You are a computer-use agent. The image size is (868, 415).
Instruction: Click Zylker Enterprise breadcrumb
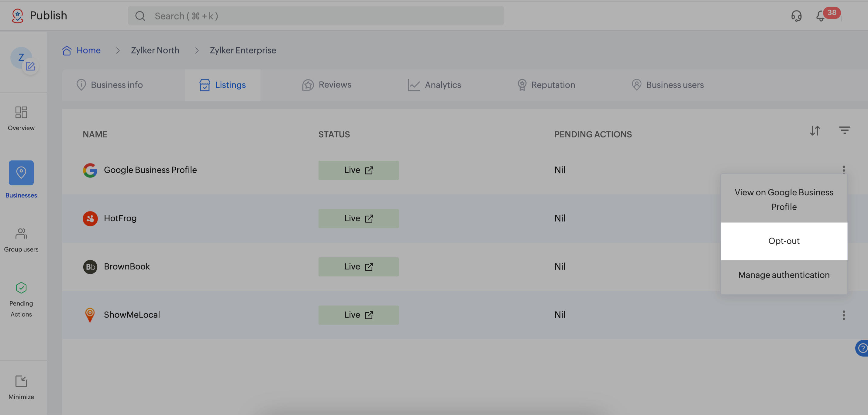pos(243,50)
